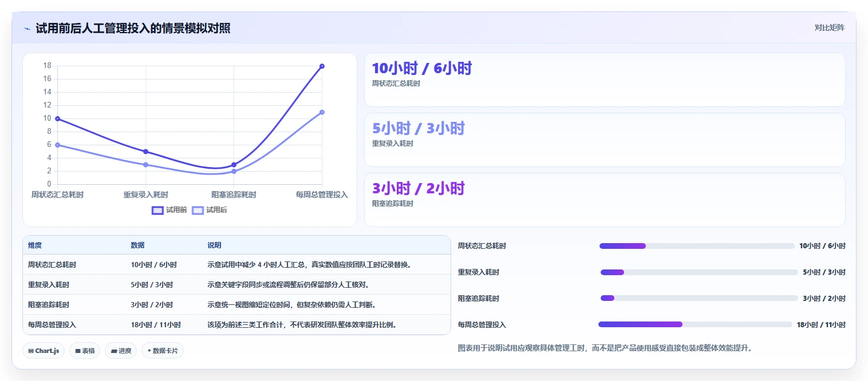Click the chart x-axis label 重复录入耗时
The width and height of the screenshot is (868, 381).
coord(145,195)
